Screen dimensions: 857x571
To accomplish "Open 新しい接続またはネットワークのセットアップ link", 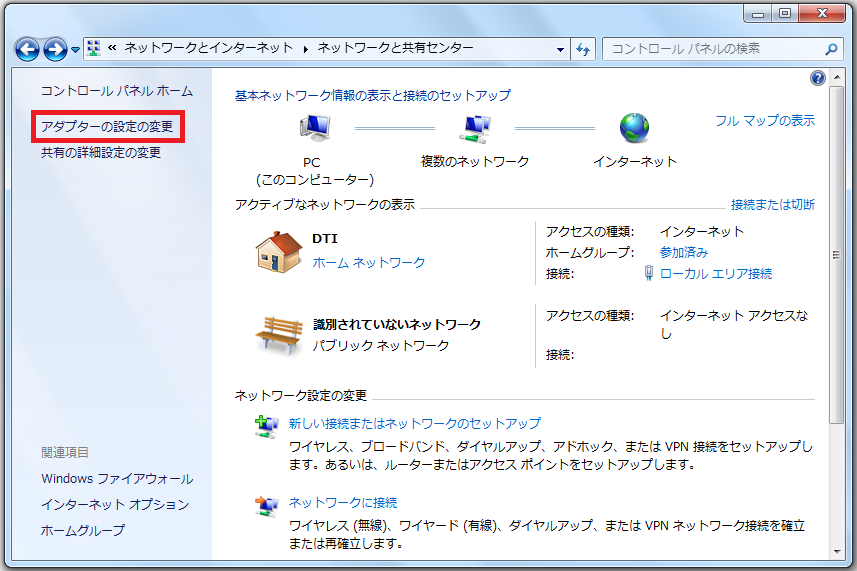I will 415,423.
